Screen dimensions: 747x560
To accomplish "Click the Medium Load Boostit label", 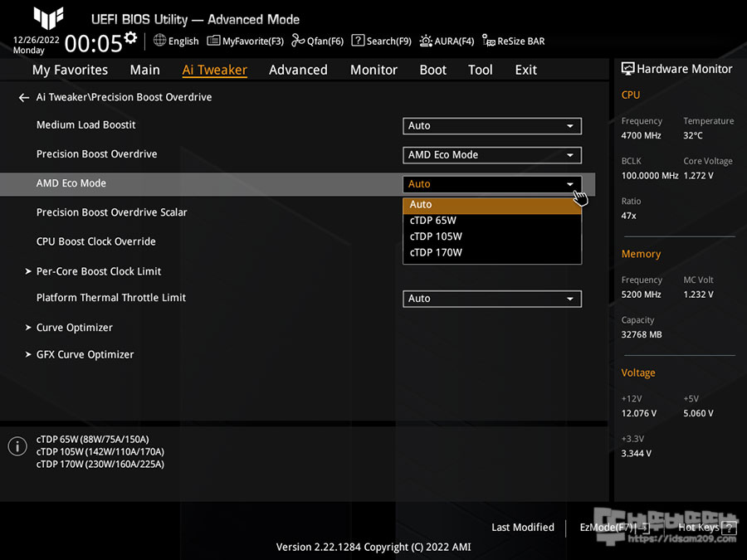I will 85,124.
